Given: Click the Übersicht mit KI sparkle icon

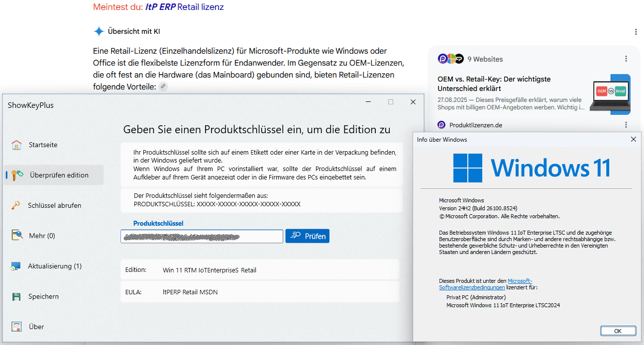Looking at the screenshot, I should pos(99,31).
